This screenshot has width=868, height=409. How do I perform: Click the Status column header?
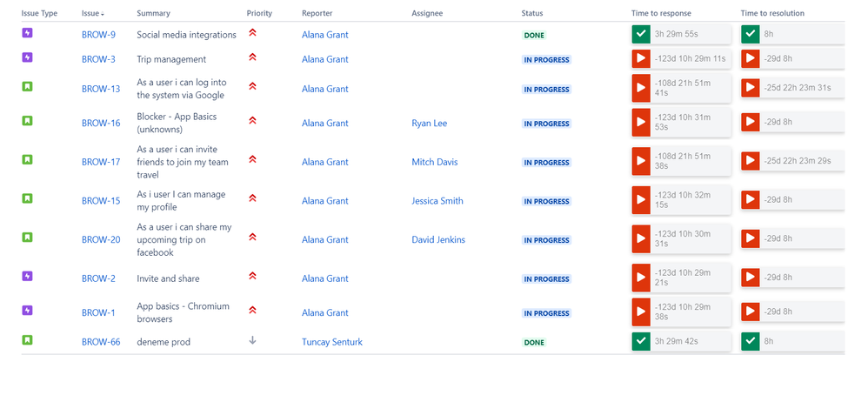tap(532, 13)
